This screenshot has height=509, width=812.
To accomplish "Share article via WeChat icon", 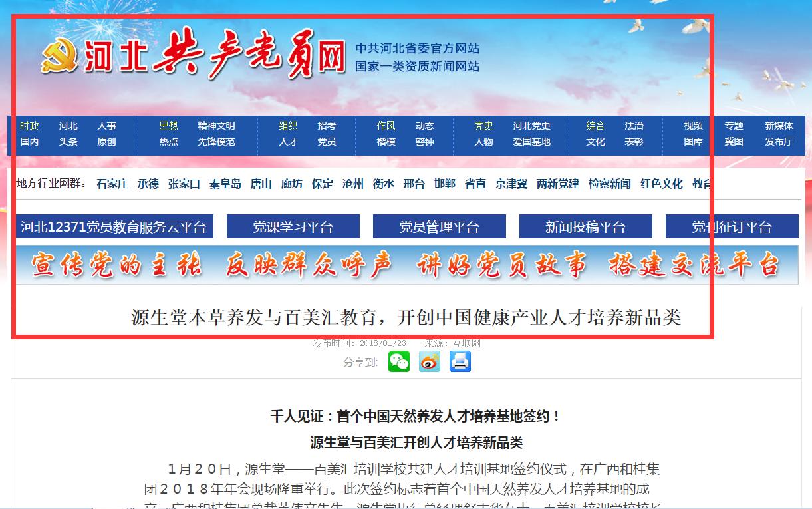I will pyautogui.click(x=399, y=361).
